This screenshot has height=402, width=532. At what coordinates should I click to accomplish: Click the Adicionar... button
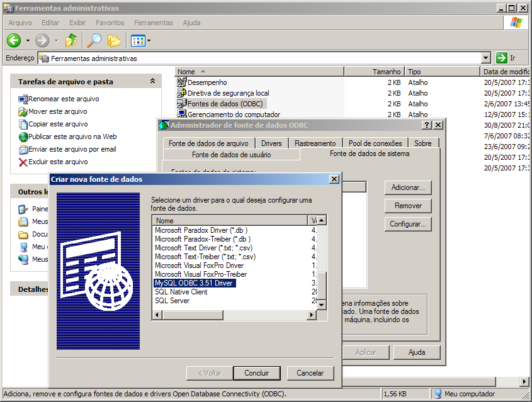(408, 187)
